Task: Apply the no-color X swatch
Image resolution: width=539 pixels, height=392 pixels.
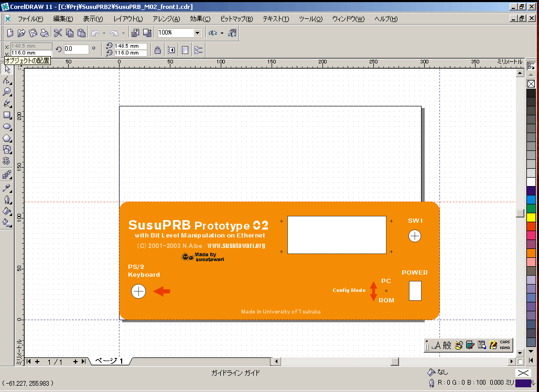Action: [531, 84]
